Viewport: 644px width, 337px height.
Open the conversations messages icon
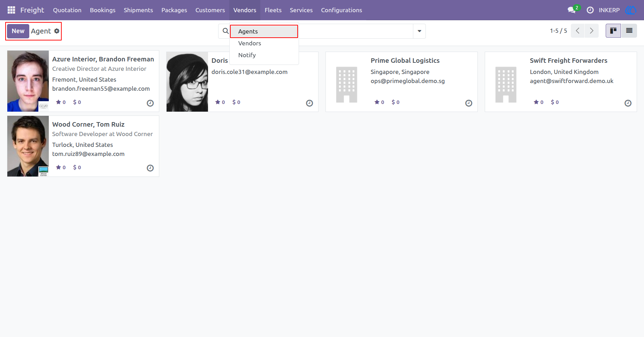(572, 10)
